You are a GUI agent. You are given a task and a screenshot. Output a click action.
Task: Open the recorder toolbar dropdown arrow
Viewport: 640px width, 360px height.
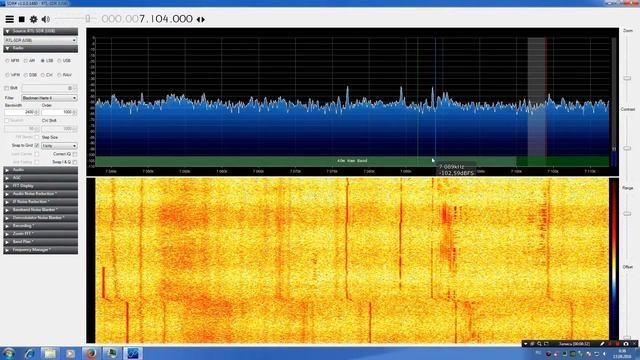[x=525, y=344]
